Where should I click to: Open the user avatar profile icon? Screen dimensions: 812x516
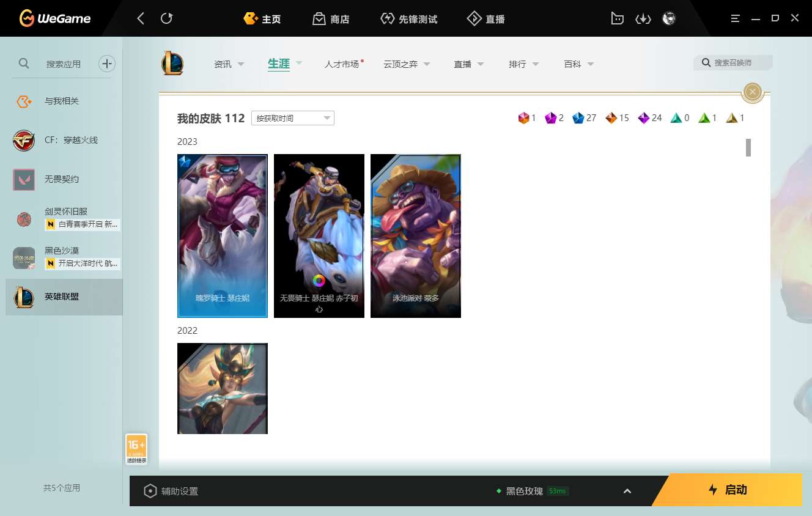click(669, 18)
